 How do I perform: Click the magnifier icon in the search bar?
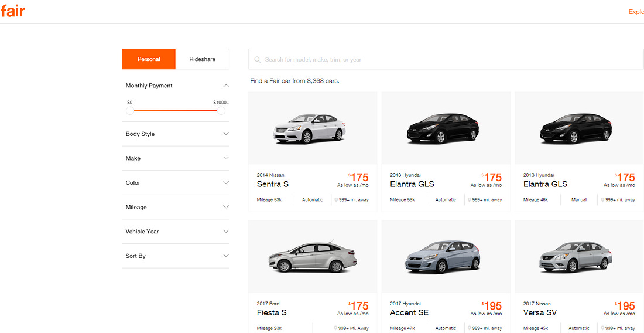click(258, 60)
